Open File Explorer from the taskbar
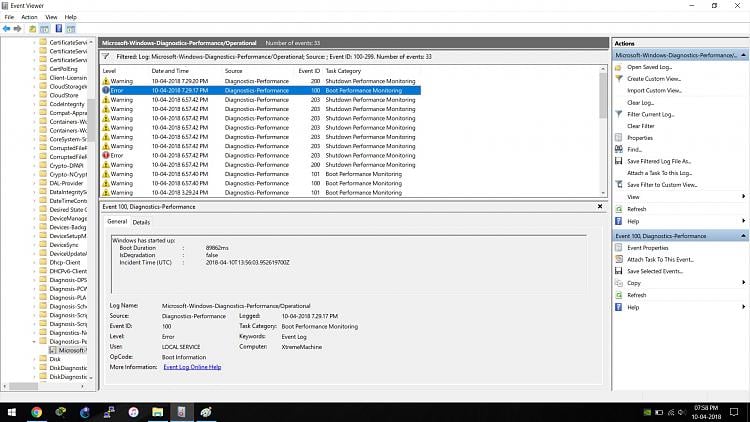750x422 pixels. coord(157,412)
